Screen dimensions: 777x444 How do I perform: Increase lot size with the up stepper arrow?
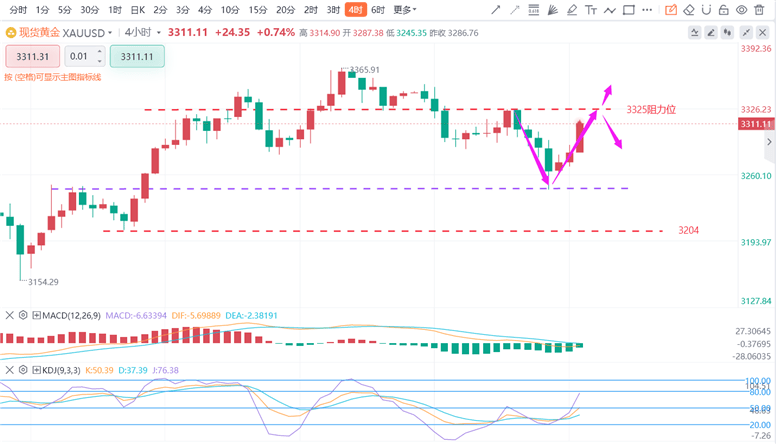tap(100, 52)
